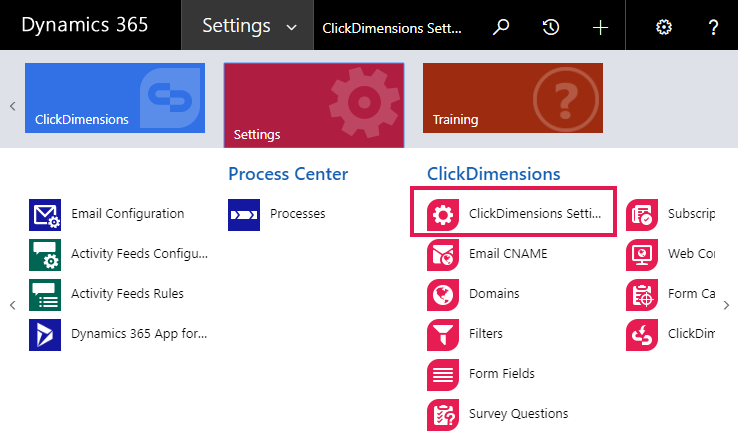
Task: Click the Survey Questions clipboard icon
Action: click(443, 415)
